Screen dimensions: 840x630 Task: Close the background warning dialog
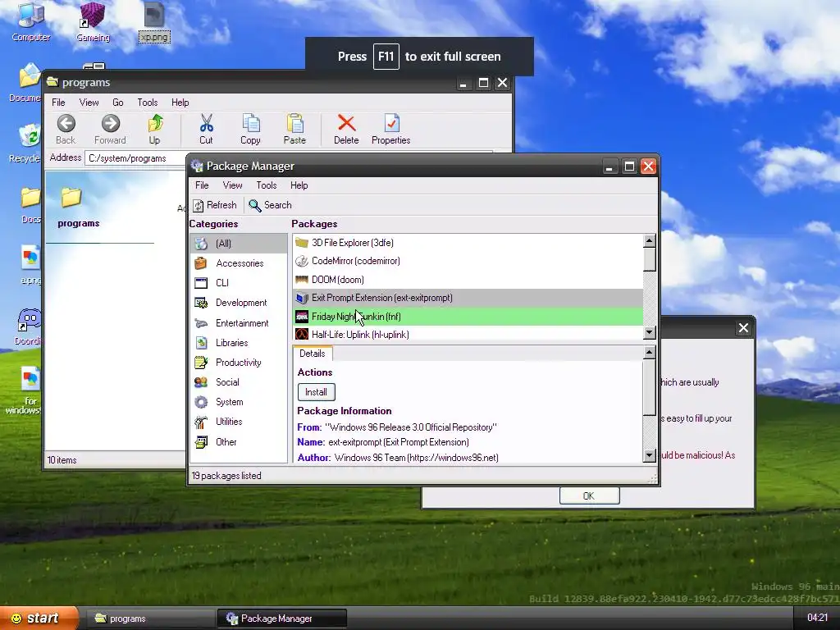tap(743, 328)
